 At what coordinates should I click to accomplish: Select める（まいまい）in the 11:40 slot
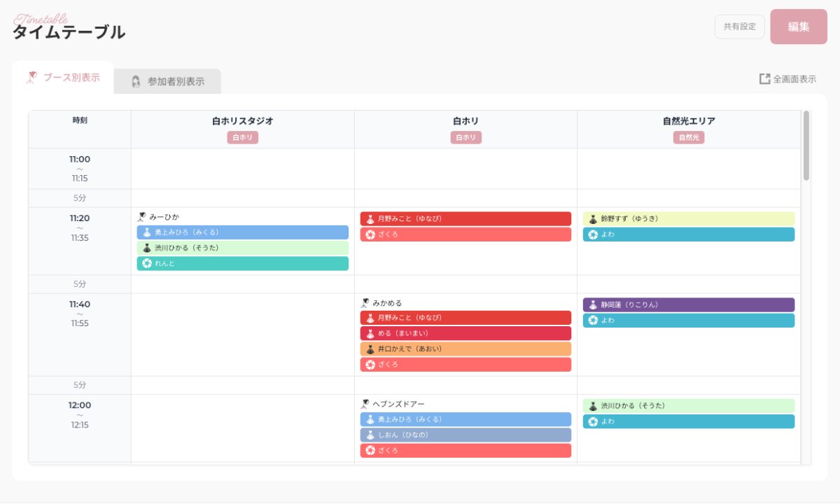click(x=465, y=333)
